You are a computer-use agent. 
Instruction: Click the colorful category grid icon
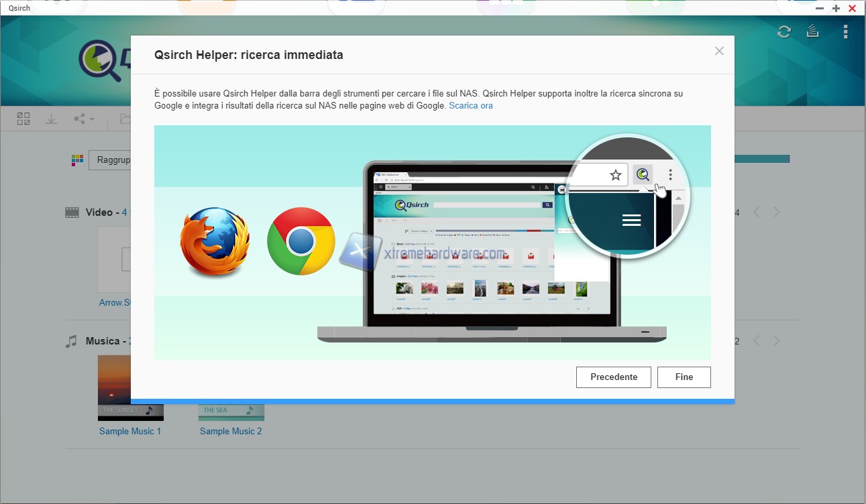click(77, 160)
